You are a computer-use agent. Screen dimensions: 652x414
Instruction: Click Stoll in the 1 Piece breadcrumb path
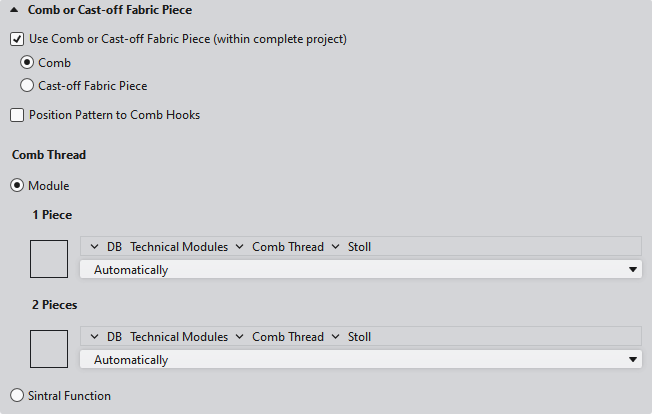(x=359, y=247)
